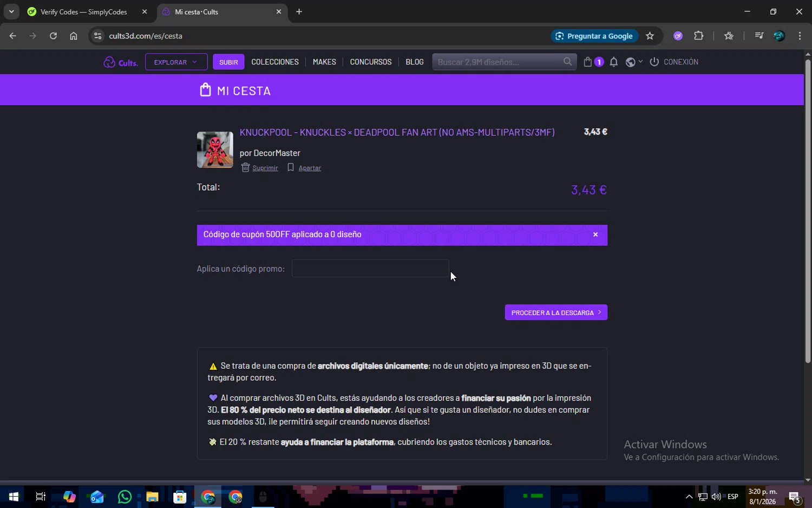Open the bookmarks list icon
This screenshot has width=812, height=508.
(x=729, y=36)
